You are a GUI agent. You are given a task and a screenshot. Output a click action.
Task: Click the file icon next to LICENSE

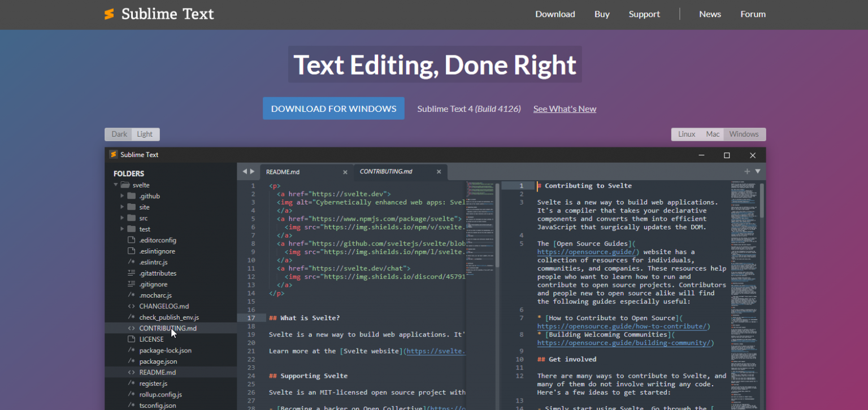click(131, 339)
